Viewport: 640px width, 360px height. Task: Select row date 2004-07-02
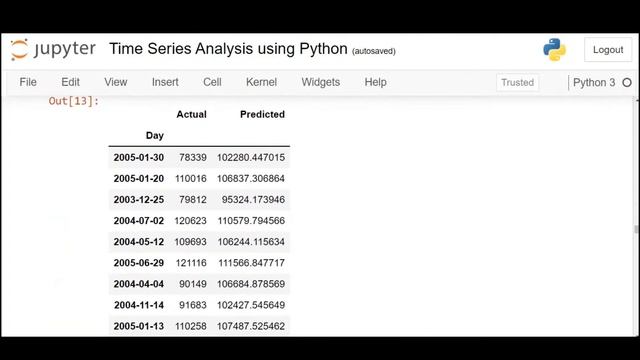coord(139,221)
